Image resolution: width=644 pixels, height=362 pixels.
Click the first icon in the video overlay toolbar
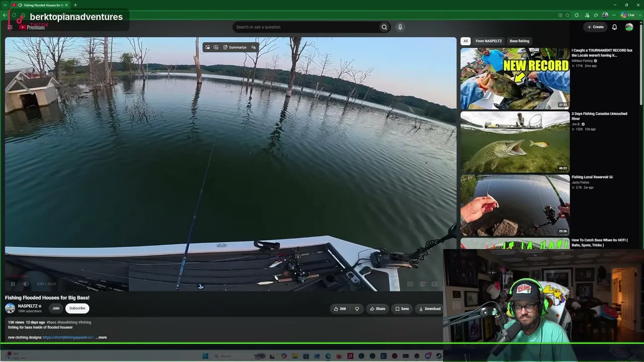pos(207,47)
